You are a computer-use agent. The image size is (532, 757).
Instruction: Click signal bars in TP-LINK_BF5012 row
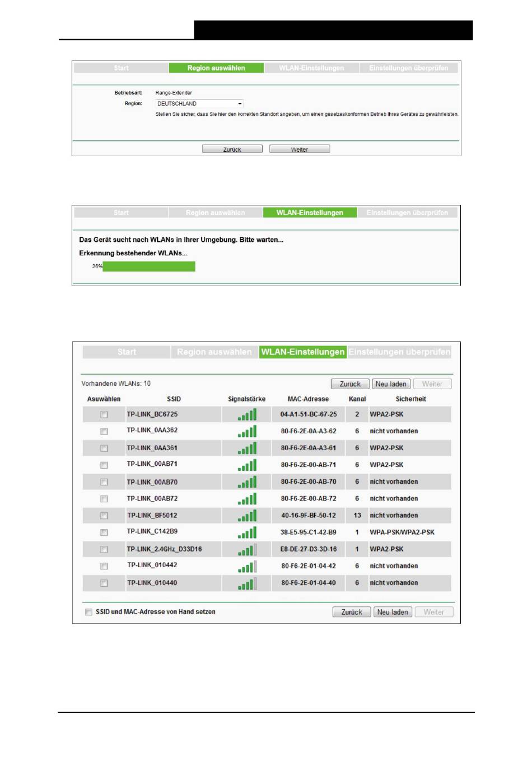click(247, 515)
